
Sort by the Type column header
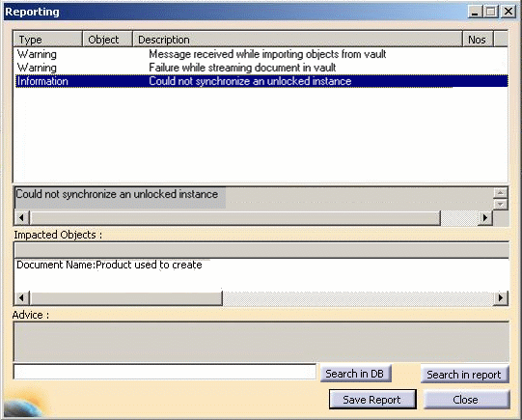(47, 40)
